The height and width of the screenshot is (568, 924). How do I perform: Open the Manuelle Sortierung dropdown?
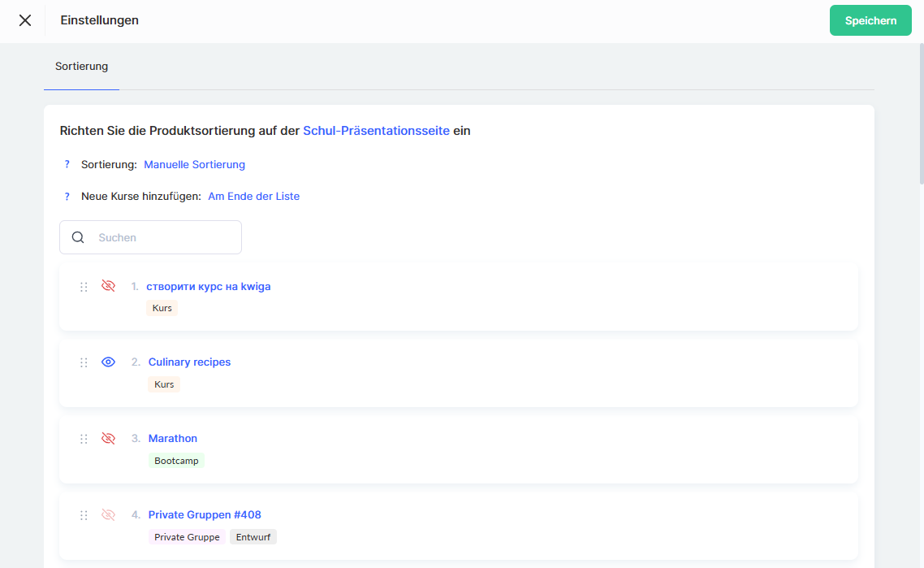tap(194, 165)
